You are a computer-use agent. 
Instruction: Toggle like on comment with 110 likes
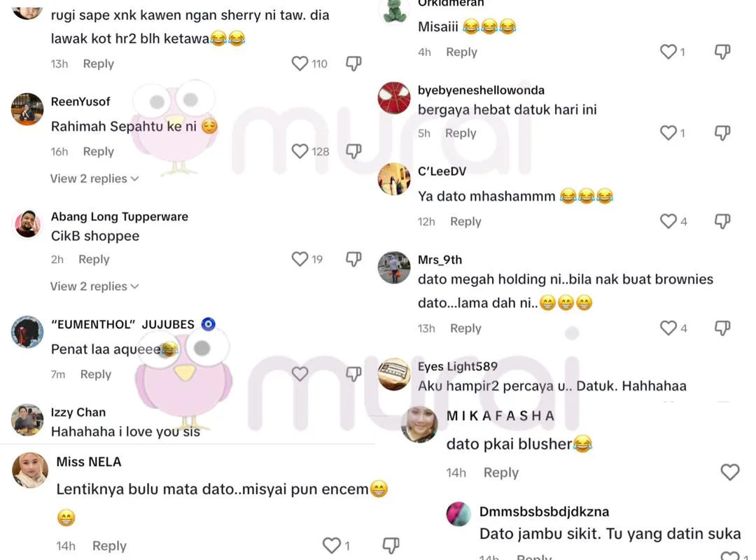click(x=300, y=64)
